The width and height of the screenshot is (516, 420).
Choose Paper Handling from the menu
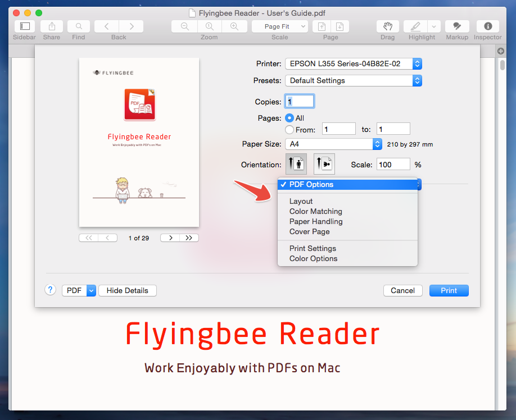[x=347, y=221]
